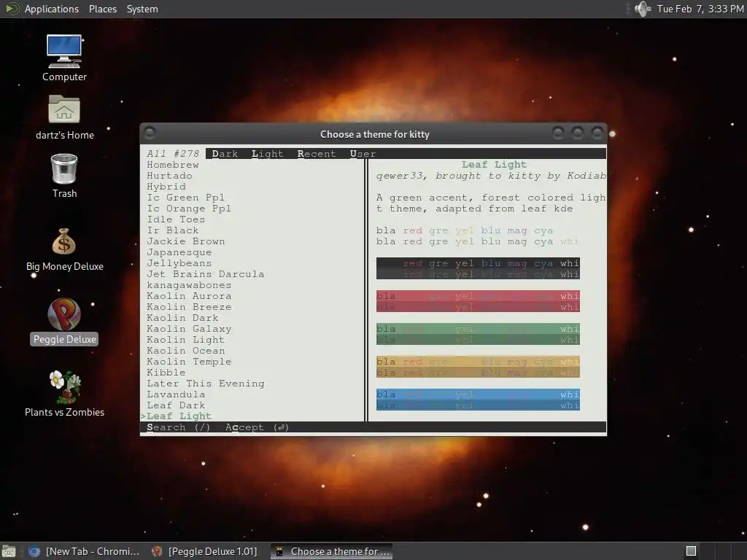The width and height of the screenshot is (747, 560).
Task: Switch to the Dark themes tab
Action: pos(225,154)
